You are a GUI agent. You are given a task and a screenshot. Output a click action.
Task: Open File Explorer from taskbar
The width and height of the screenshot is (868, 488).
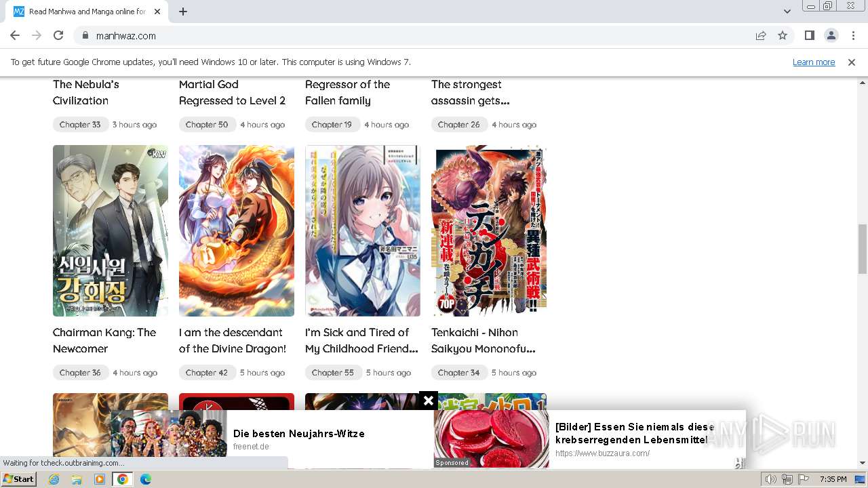coord(77,479)
